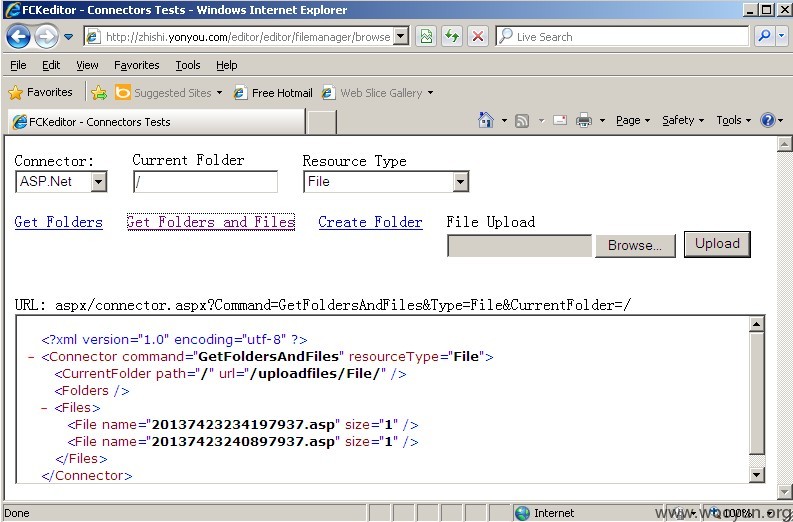793x522 pixels.
Task: Open the recent pages dropdown arrow
Action: [x=68, y=37]
